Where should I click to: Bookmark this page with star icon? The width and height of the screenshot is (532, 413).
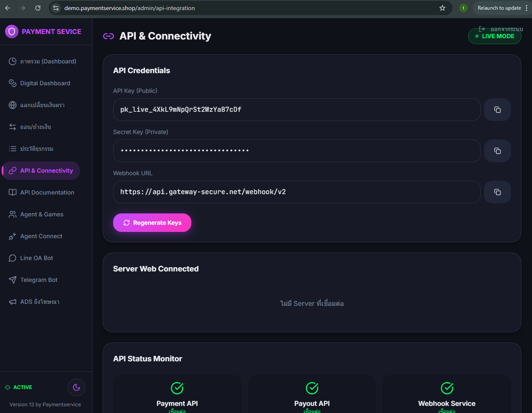pos(442,8)
